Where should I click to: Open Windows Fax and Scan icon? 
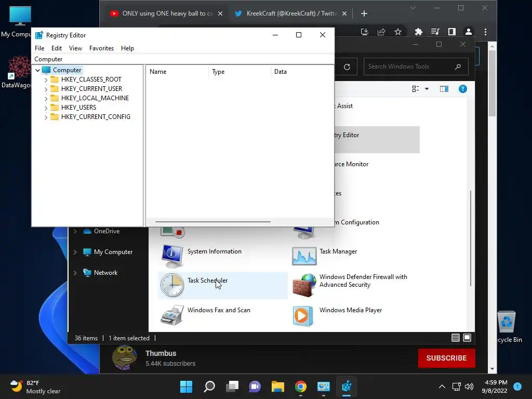(x=172, y=315)
